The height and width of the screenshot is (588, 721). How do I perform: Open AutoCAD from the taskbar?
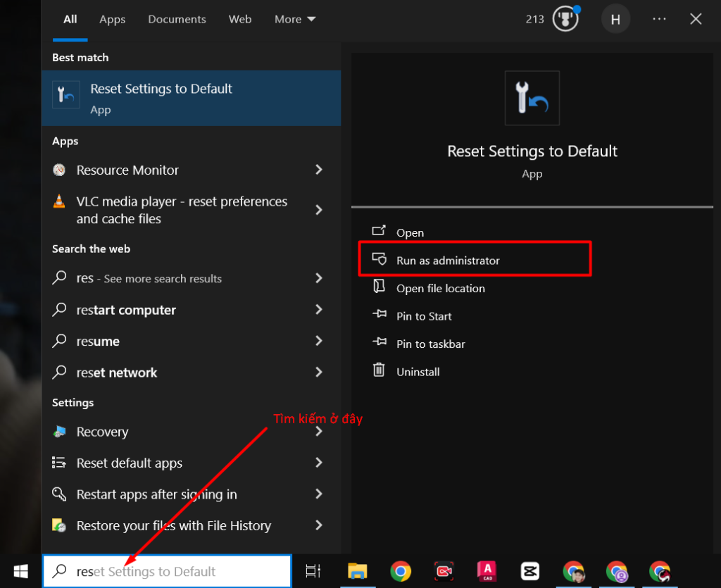click(x=487, y=571)
